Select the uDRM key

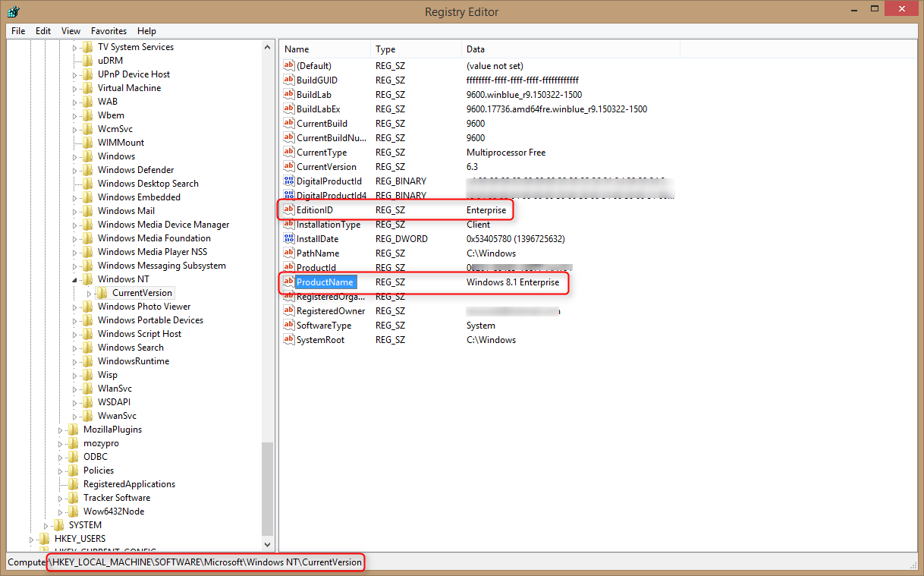click(x=110, y=61)
